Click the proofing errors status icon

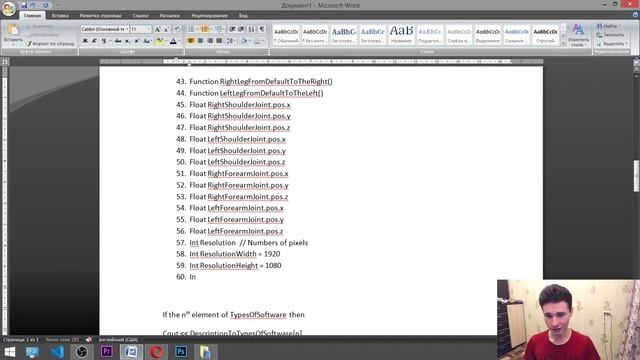click(89, 340)
